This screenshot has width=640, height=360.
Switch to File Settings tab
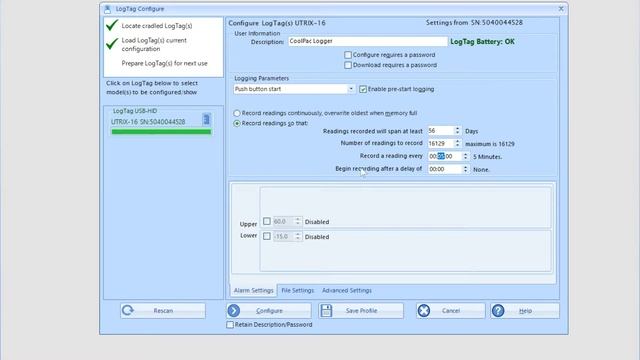click(x=298, y=290)
